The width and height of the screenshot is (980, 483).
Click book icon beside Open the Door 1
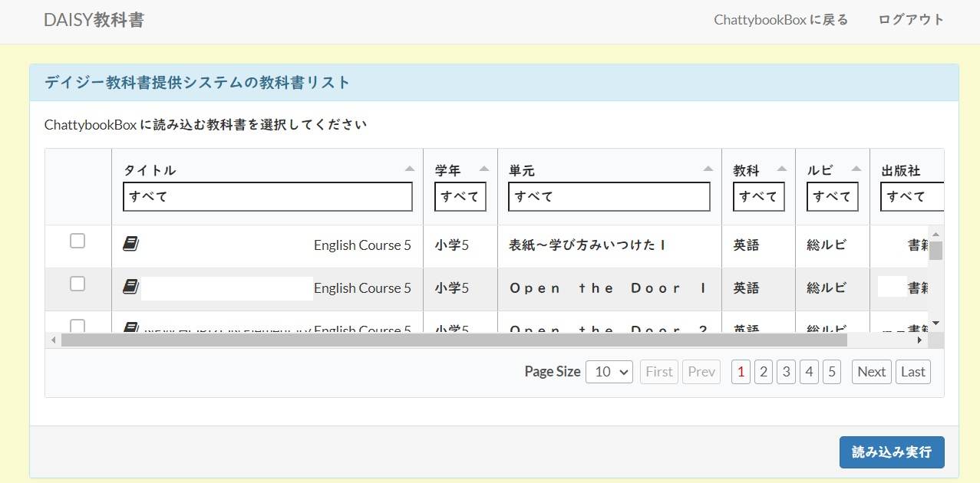pyautogui.click(x=130, y=287)
